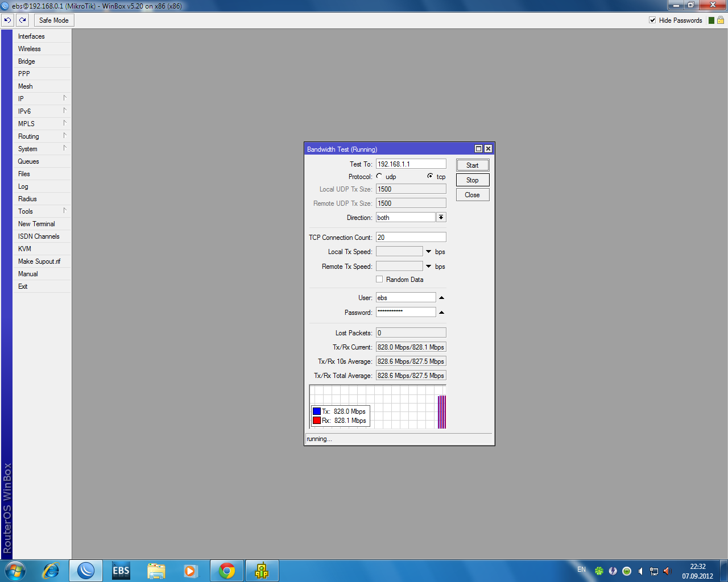
Task: Open the Windows Start menu
Action: coord(15,571)
